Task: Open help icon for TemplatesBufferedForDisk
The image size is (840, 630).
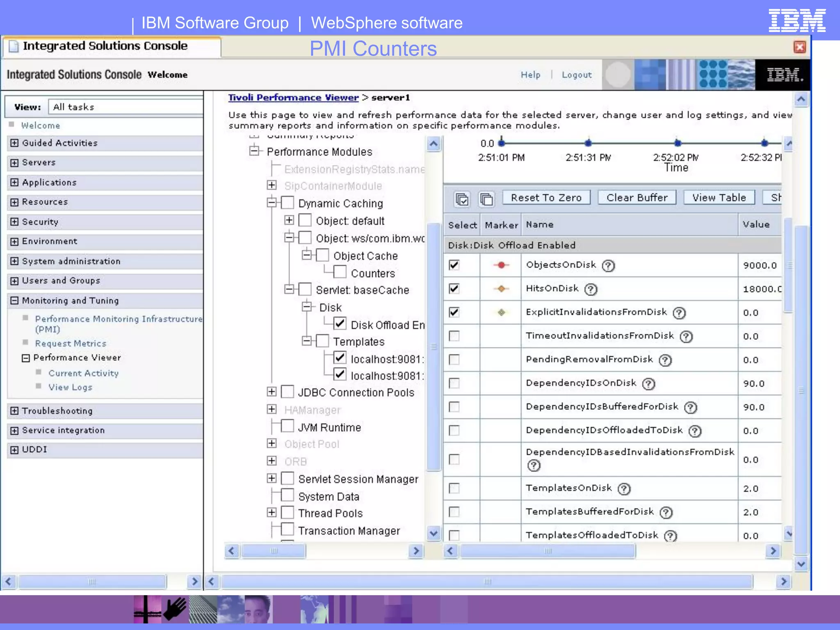Action: (x=666, y=512)
